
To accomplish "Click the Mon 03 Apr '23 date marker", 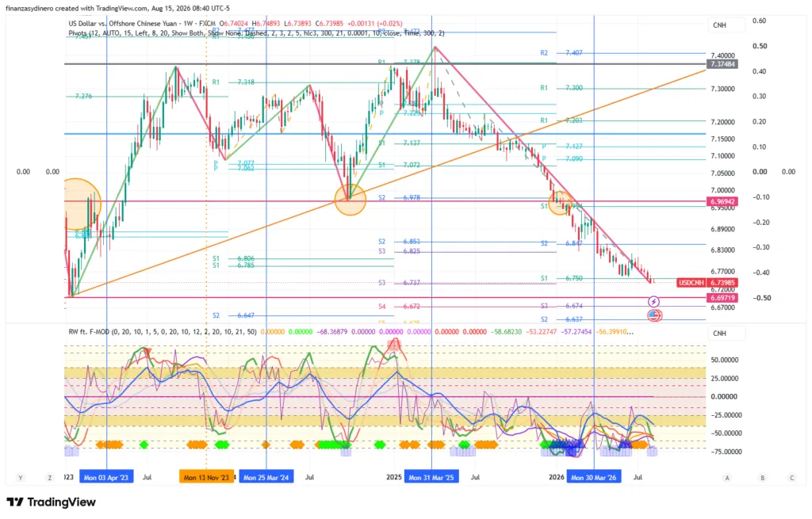I will pos(106,477).
